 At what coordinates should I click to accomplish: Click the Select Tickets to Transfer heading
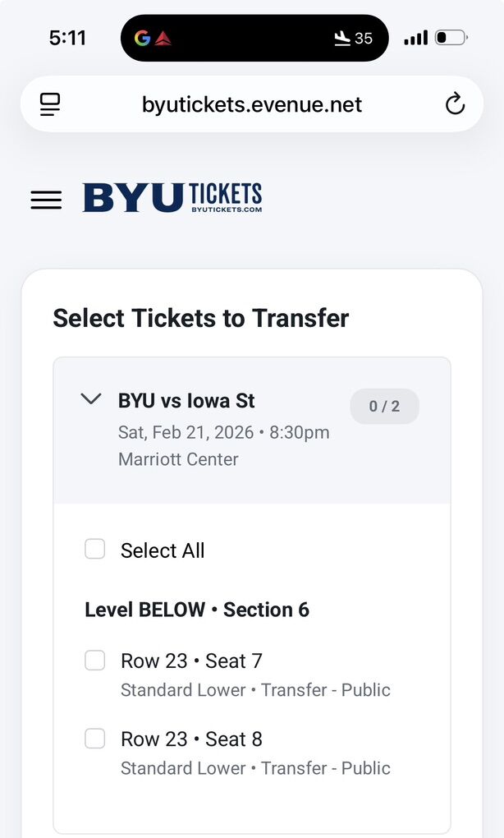tap(201, 318)
